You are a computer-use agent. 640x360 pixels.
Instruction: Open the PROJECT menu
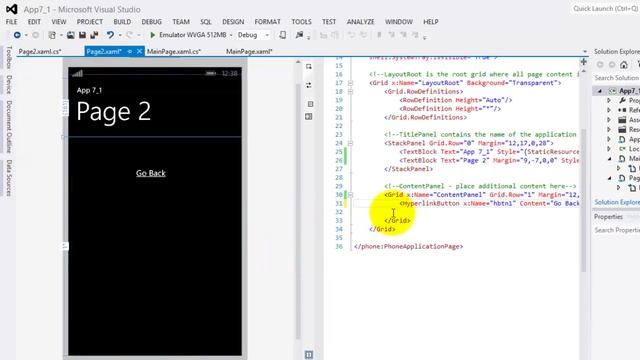[x=90, y=22]
